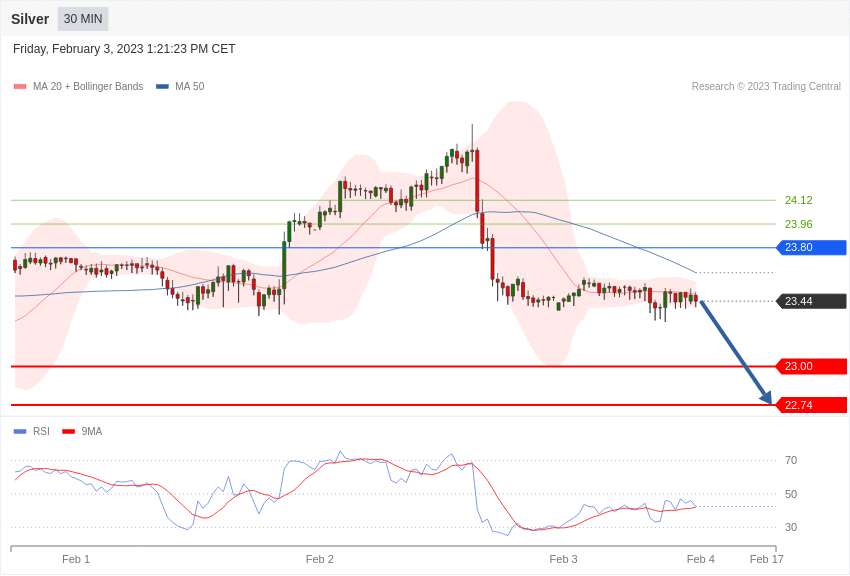Click the MA 50 legend label

(x=190, y=87)
